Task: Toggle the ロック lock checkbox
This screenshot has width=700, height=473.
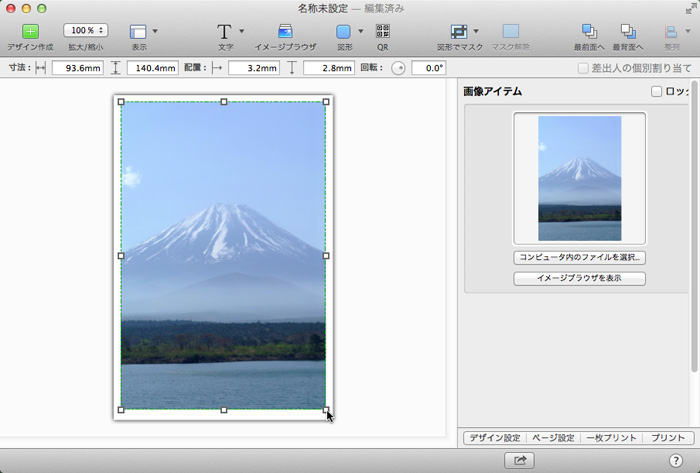Action: point(656,92)
